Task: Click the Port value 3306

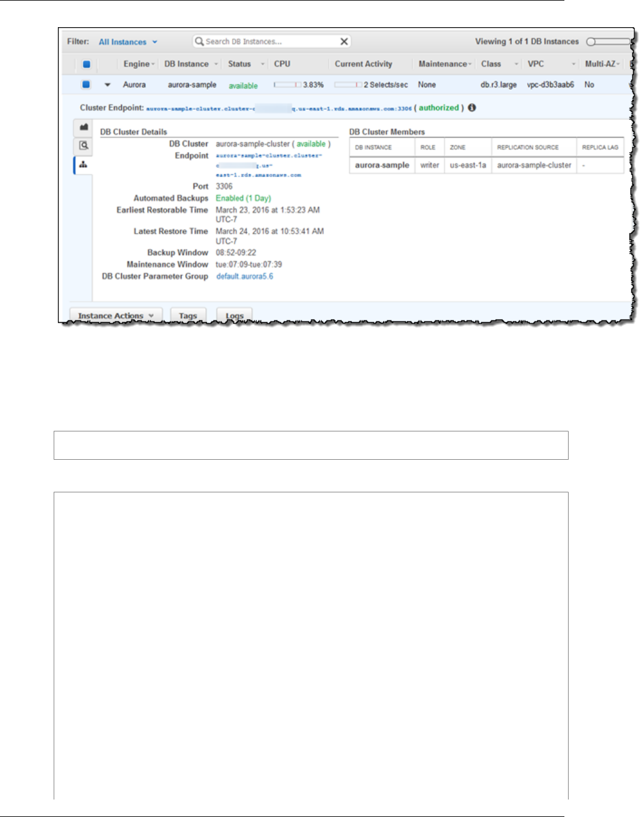Action: (x=224, y=186)
